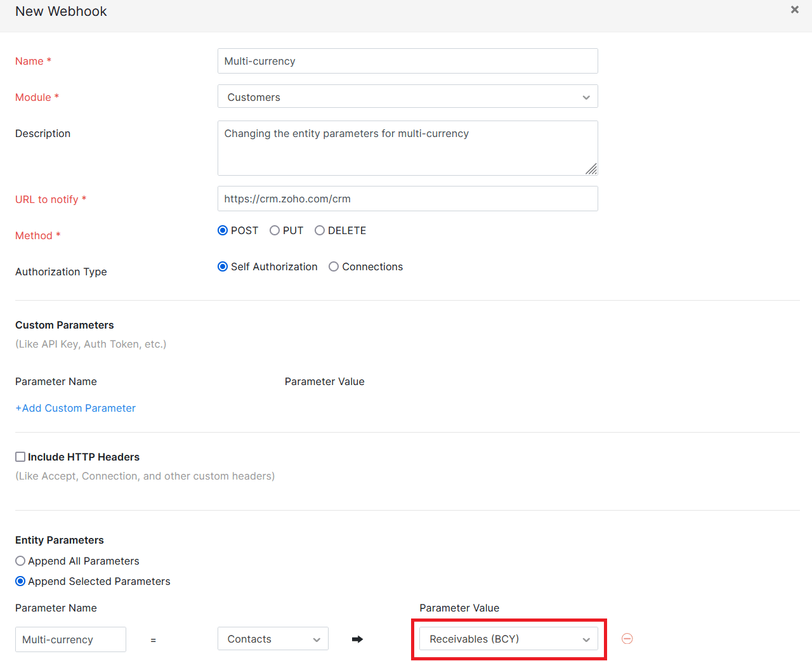This screenshot has width=812, height=661.
Task: Click the resize handle on the Description box
Action: [x=591, y=169]
